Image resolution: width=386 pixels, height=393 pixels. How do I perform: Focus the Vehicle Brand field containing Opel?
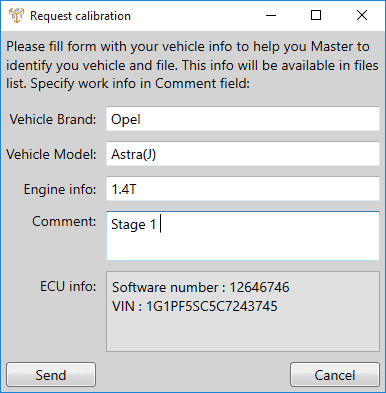click(x=243, y=119)
